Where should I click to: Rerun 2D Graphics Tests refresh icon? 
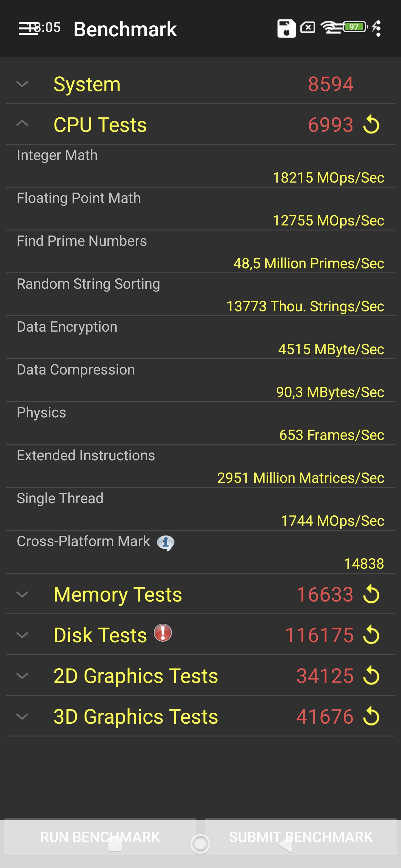pos(371,676)
